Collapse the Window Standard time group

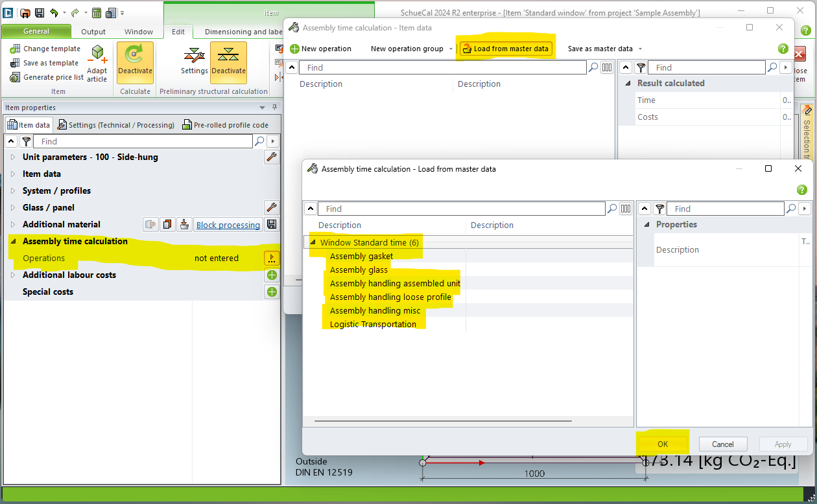(313, 243)
